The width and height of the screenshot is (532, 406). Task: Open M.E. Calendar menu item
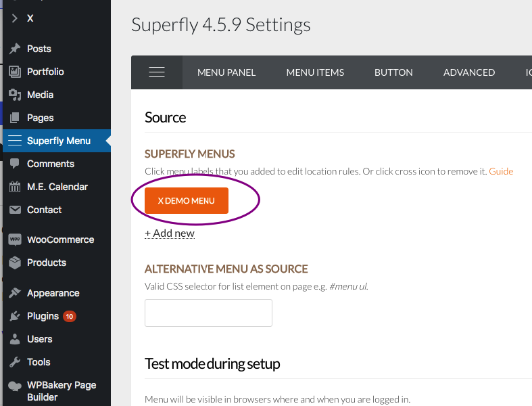coord(56,187)
